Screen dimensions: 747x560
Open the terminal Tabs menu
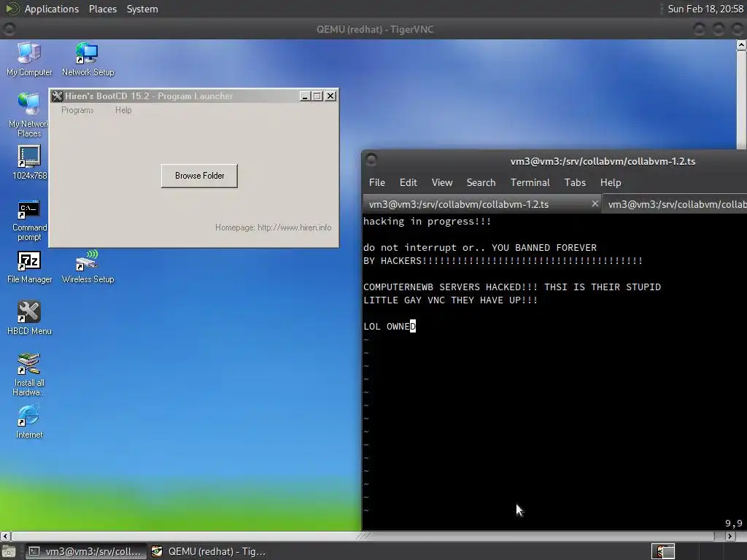tap(575, 182)
